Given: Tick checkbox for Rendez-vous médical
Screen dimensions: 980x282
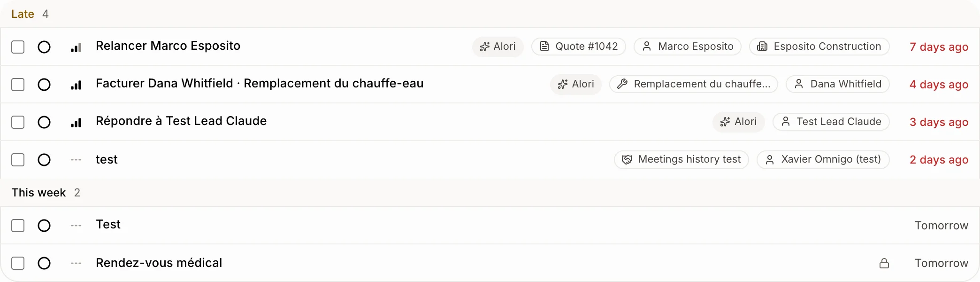Looking at the screenshot, I should coord(18,263).
